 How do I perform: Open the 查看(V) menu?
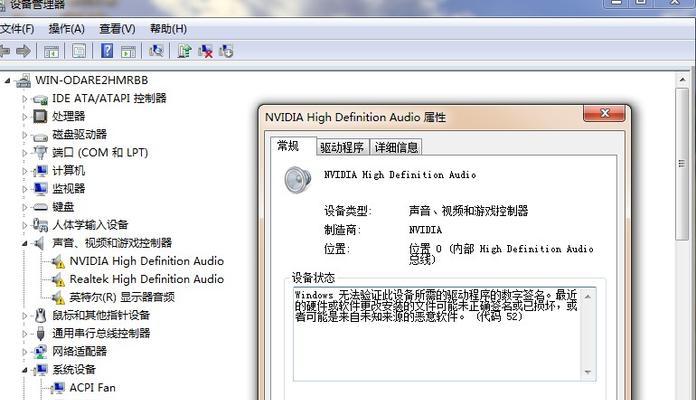[117, 29]
